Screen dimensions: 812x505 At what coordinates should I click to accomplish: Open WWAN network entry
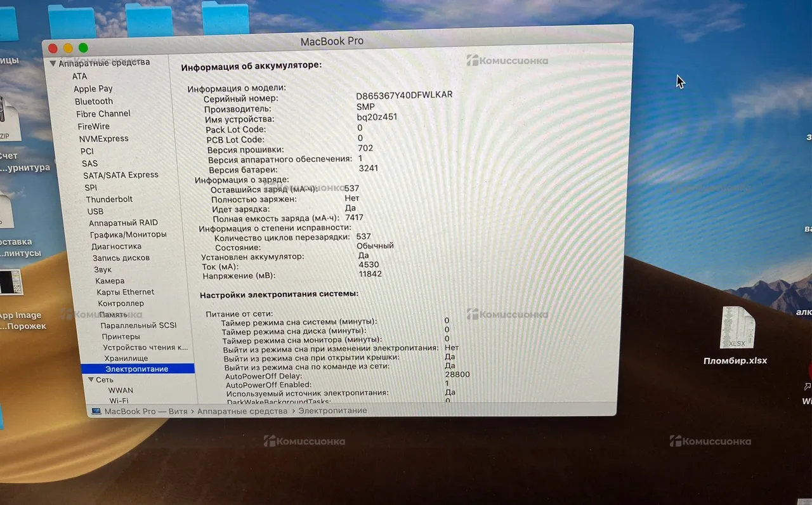121,391
